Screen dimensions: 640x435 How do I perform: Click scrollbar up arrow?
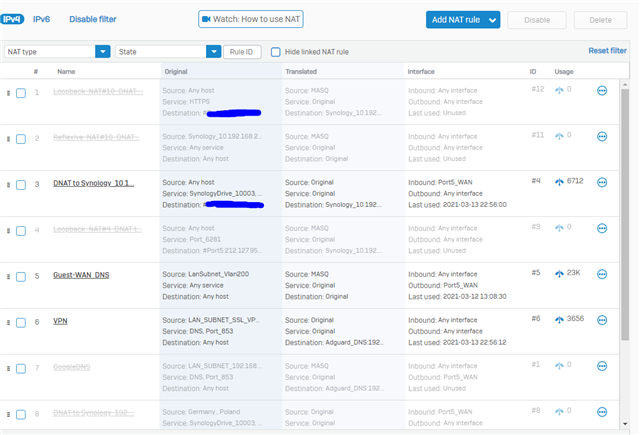point(625,84)
